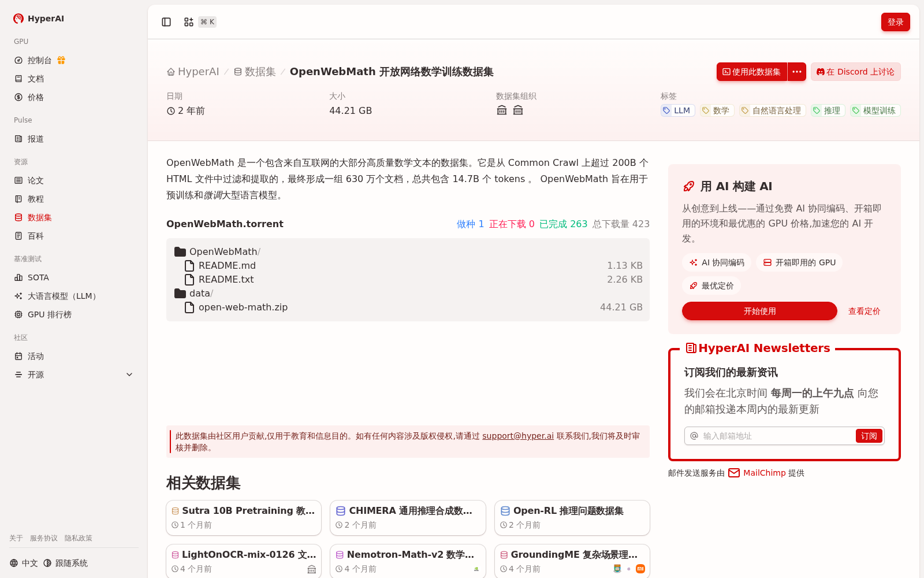Click the rocket icon beside 用 AI 构建 AI

[x=688, y=186]
